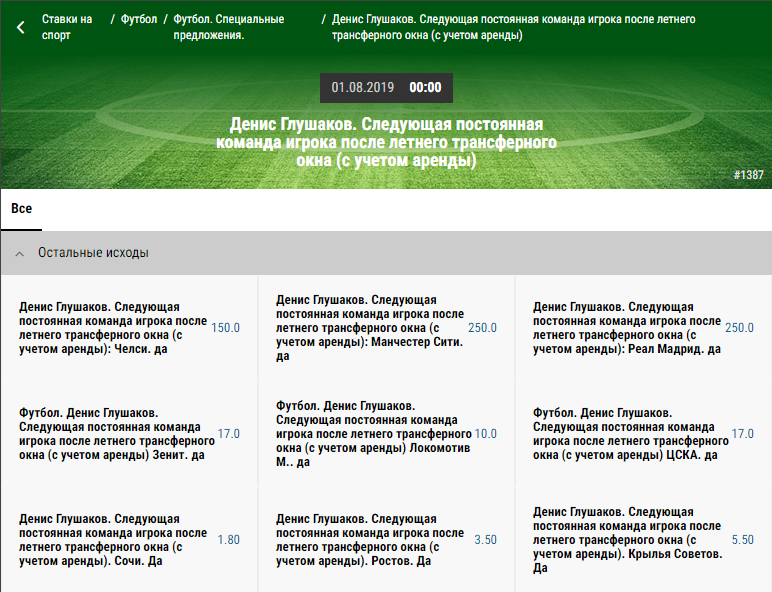Click the Остальные исходы section header text
This screenshot has width=772, height=592.
coord(93,253)
